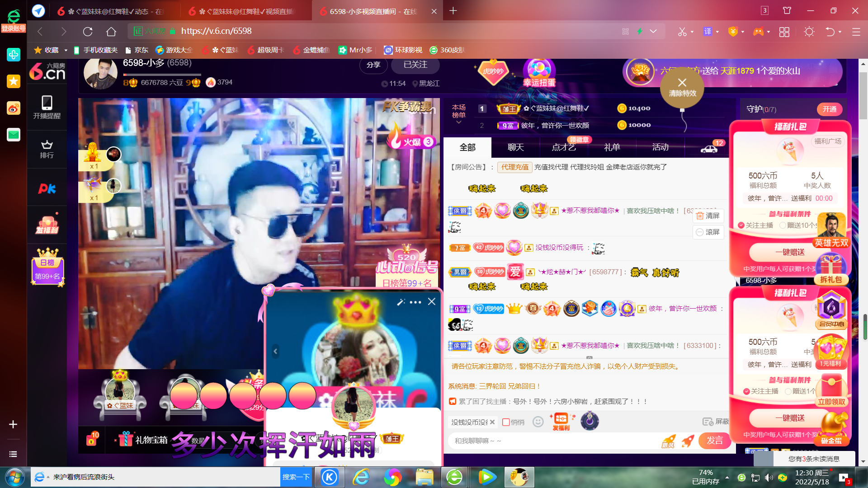Screen dimensions: 868x488
Task: Open 1元福利 icon
Action: coord(831,351)
